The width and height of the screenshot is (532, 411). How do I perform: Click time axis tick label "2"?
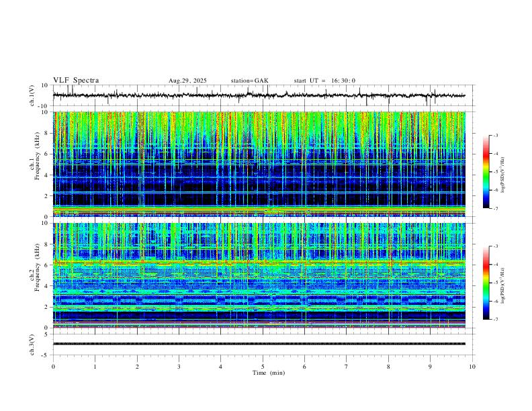click(137, 367)
